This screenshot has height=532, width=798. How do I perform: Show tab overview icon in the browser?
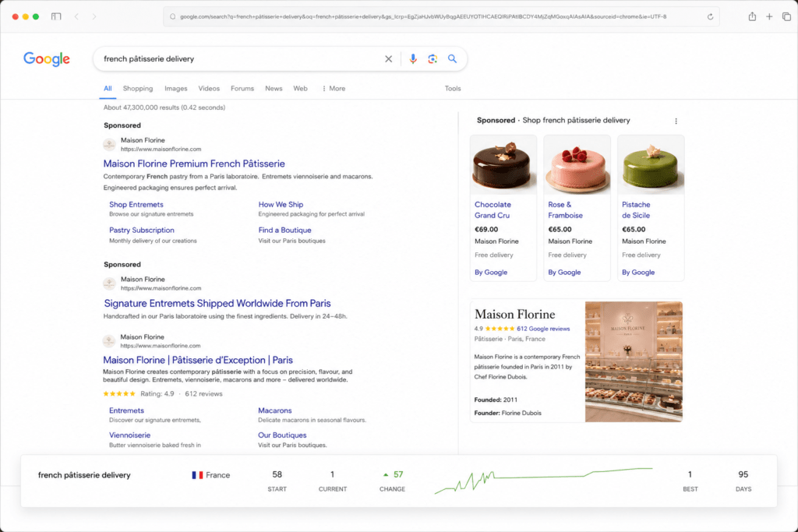[x=786, y=17]
